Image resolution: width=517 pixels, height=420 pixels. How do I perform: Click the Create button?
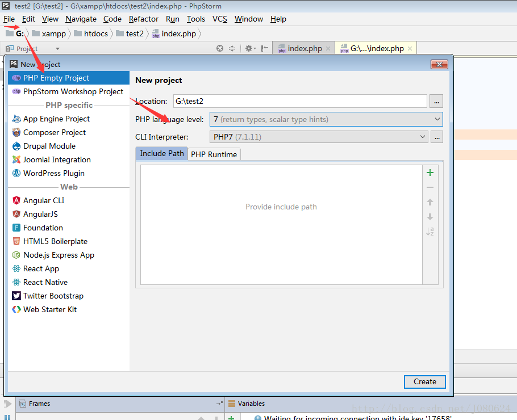425,382
